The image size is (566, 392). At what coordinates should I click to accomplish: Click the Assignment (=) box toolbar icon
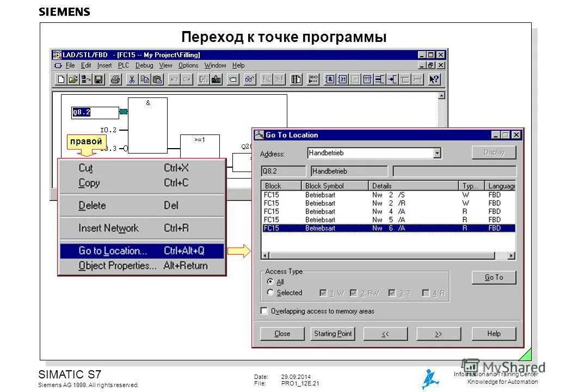(355, 79)
